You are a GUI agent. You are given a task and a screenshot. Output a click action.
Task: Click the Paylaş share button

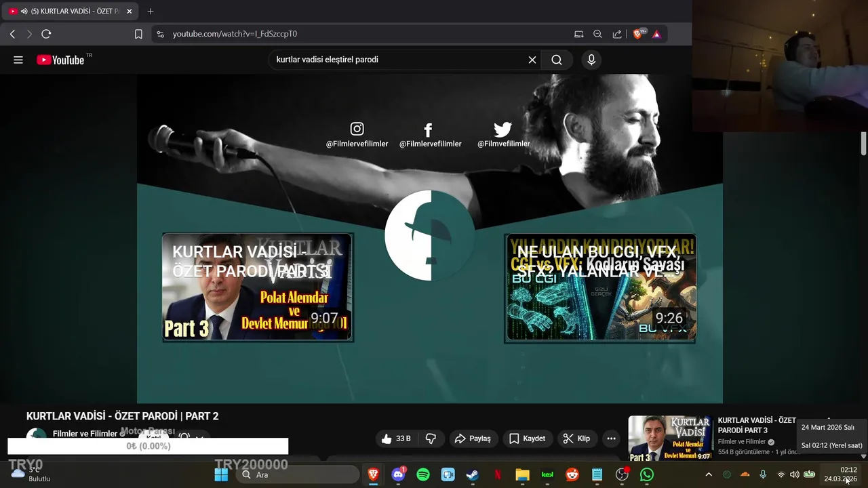click(473, 439)
